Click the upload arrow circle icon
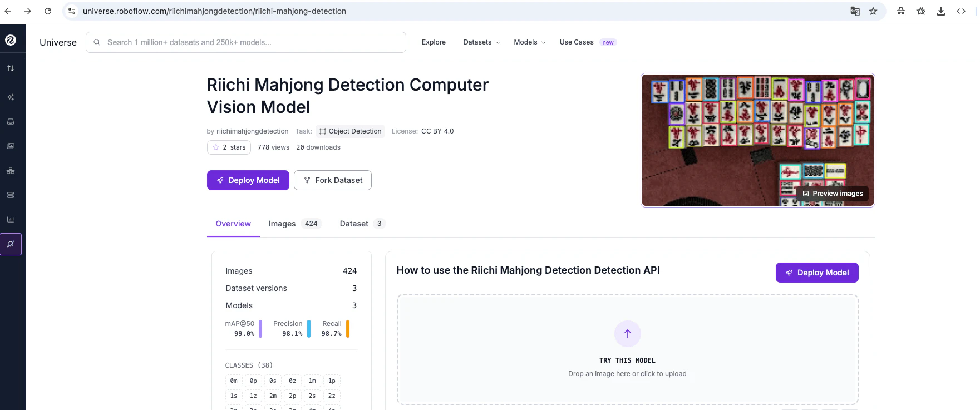The image size is (980, 410). click(628, 334)
